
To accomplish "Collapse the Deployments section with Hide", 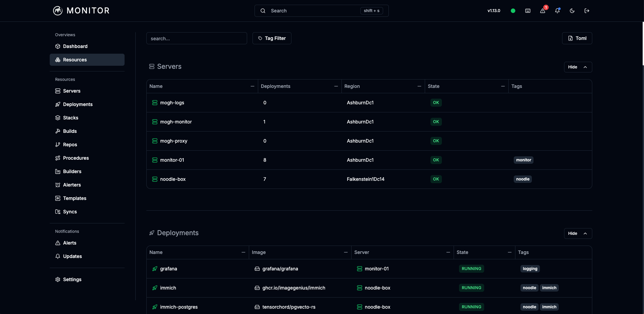I will [x=578, y=233].
